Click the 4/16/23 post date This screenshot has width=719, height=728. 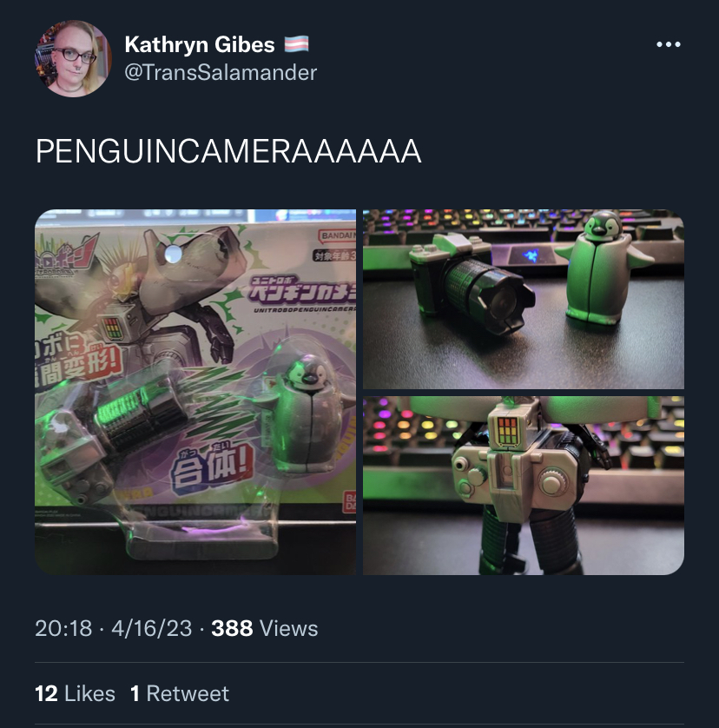tap(151, 629)
